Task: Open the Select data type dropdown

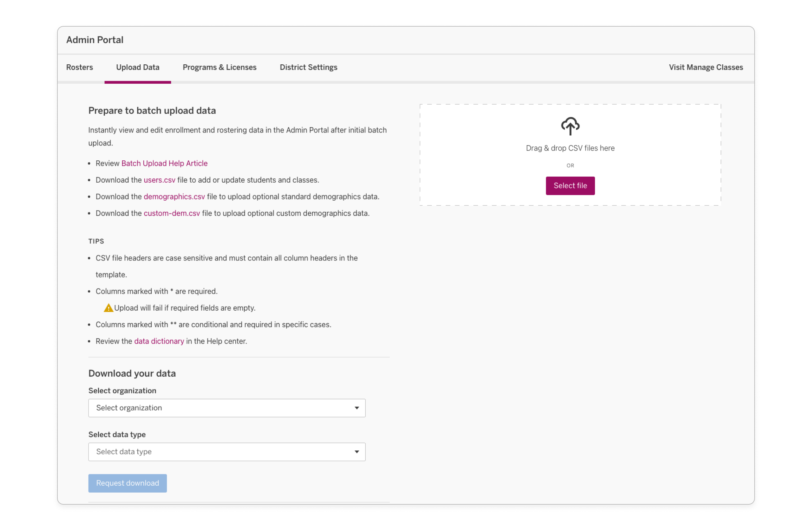Action: click(227, 452)
